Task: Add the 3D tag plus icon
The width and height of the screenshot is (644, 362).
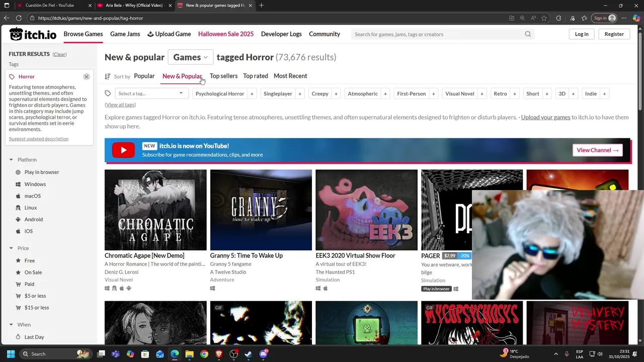Action: (x=574, y=94)
